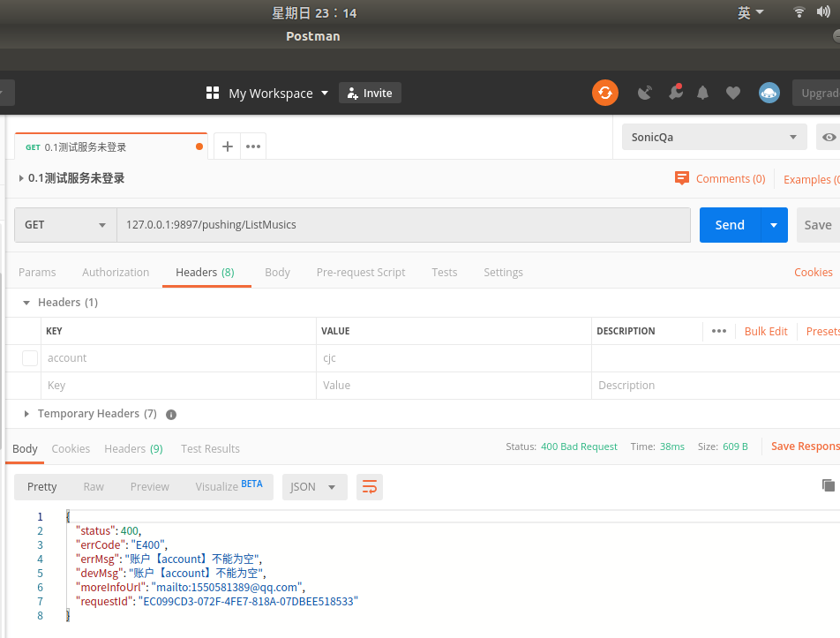The height and width of the screenshot is (638, 840).
Task: Select the Pretty view
Action: pyautogui.click(x=41, y=487)
